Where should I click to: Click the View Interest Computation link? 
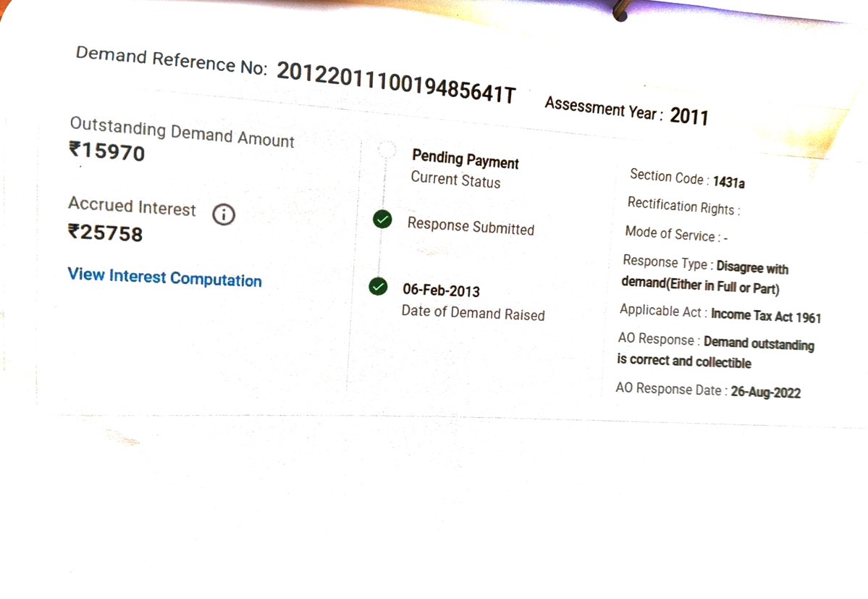point(164,277)
